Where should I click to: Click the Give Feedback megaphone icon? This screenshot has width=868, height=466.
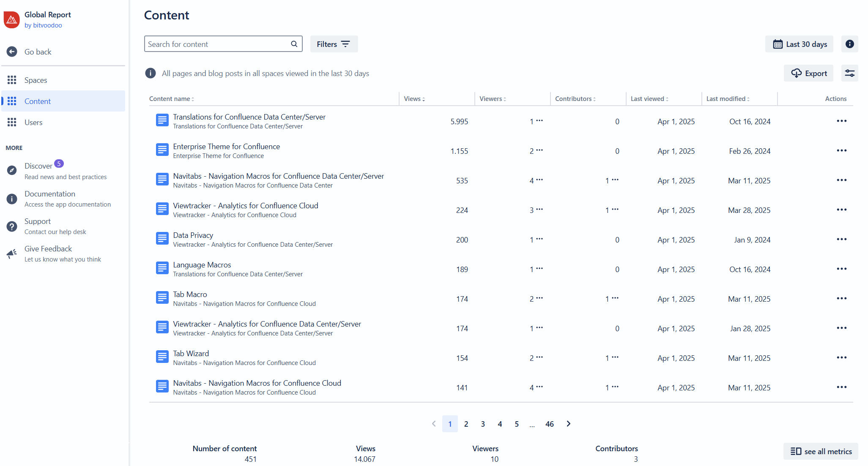(12, 253)
